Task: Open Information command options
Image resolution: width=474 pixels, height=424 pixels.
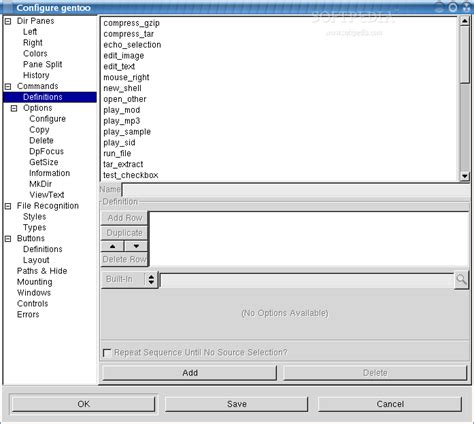Action: [x=49, y=173]
